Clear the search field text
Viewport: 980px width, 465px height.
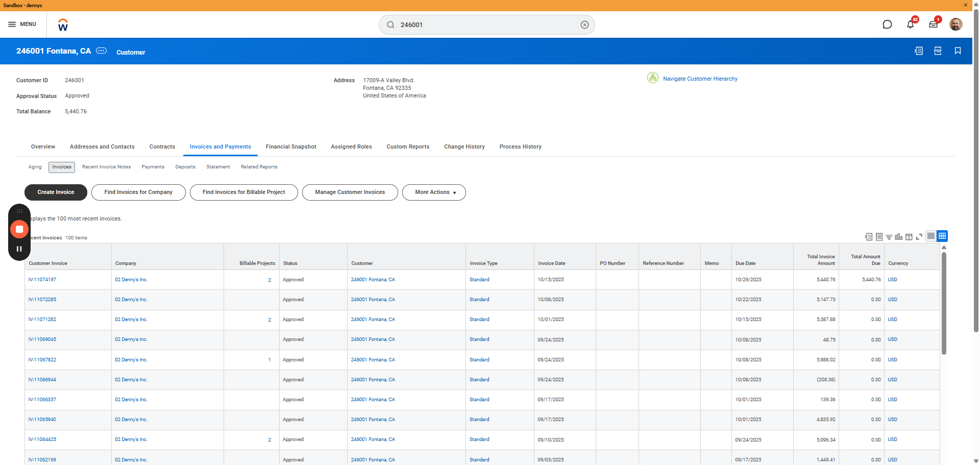[x=584, y=25]
